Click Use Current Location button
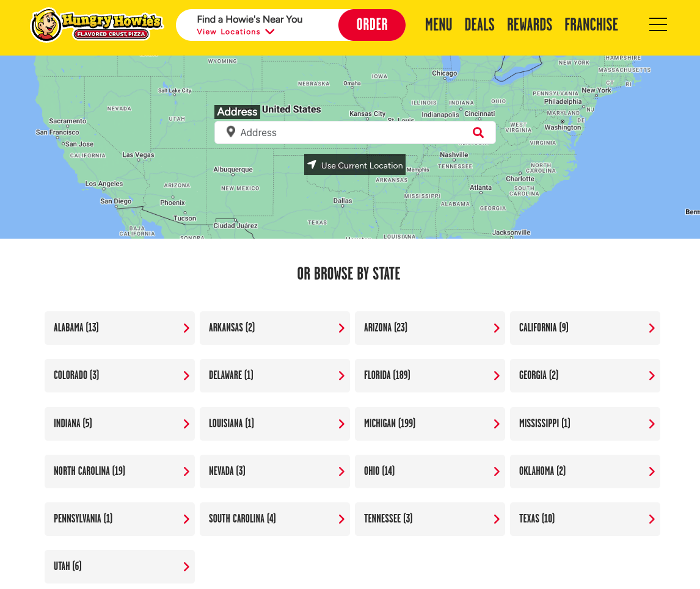 click(x=355, y=165)
